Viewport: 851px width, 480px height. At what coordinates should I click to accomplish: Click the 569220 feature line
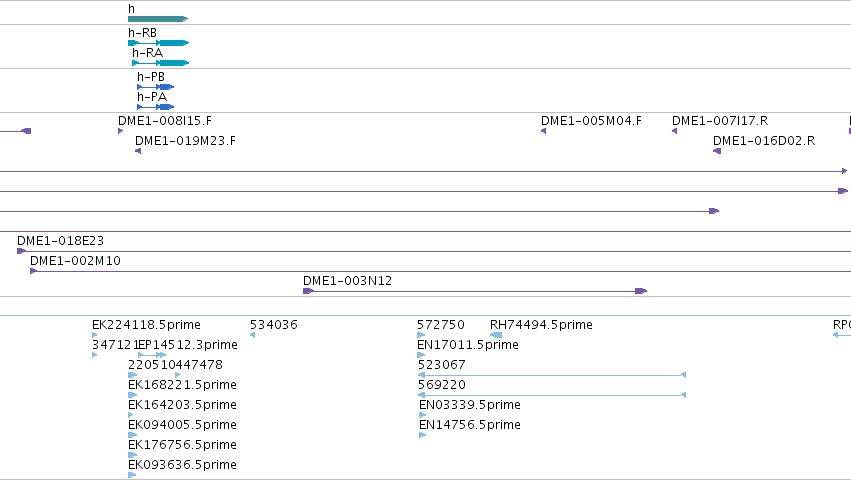[x=552, y=395]
